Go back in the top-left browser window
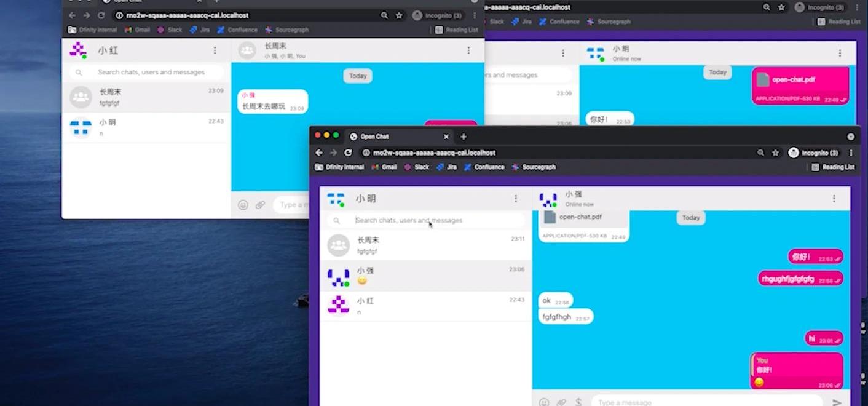 pos(73,15)
